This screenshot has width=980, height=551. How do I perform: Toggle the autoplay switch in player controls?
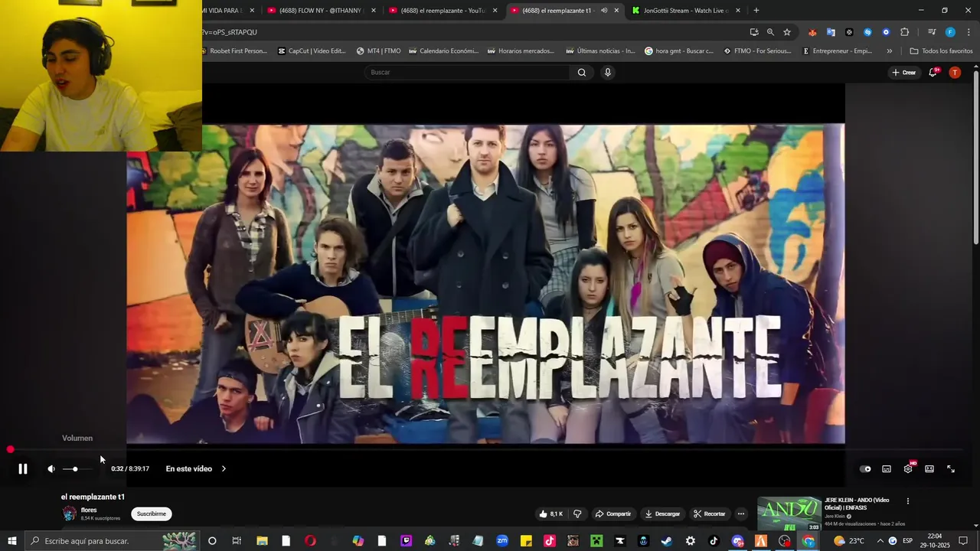pyautogui.click(x=865, y=468)
